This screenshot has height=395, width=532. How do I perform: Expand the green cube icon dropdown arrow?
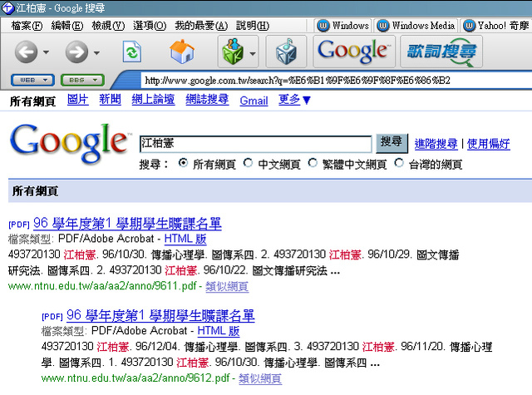coord(253,53)
